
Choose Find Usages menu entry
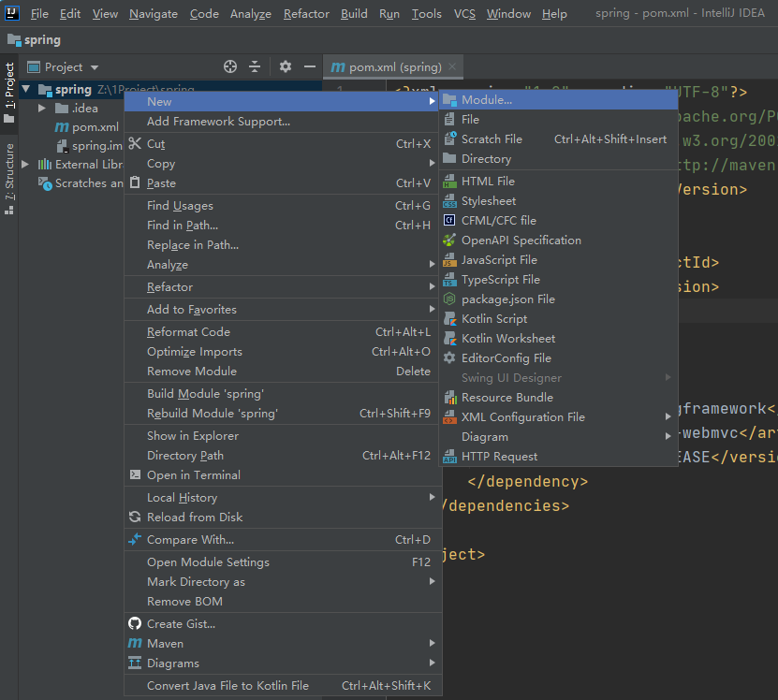point(283,205)
